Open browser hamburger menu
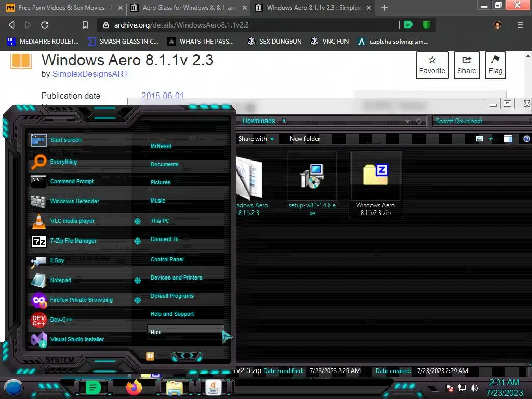This screenshot has width=532, height=399. (x=521, y=25)
